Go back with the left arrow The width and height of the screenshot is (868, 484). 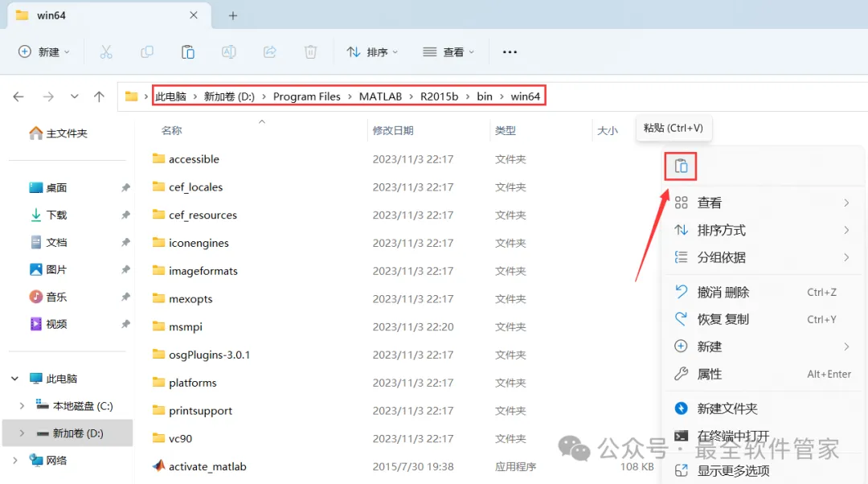click(18, 96)
